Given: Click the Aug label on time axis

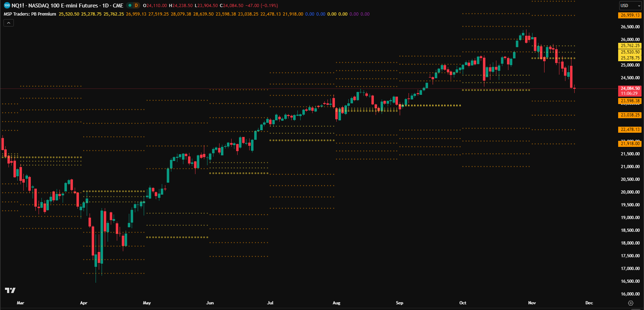Looking at the screenshot, I should [x=336, y=303].
